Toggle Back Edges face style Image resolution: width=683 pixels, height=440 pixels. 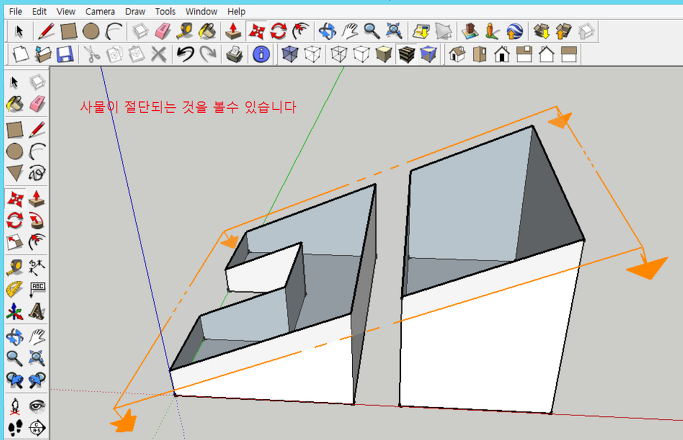click(312, 54)
